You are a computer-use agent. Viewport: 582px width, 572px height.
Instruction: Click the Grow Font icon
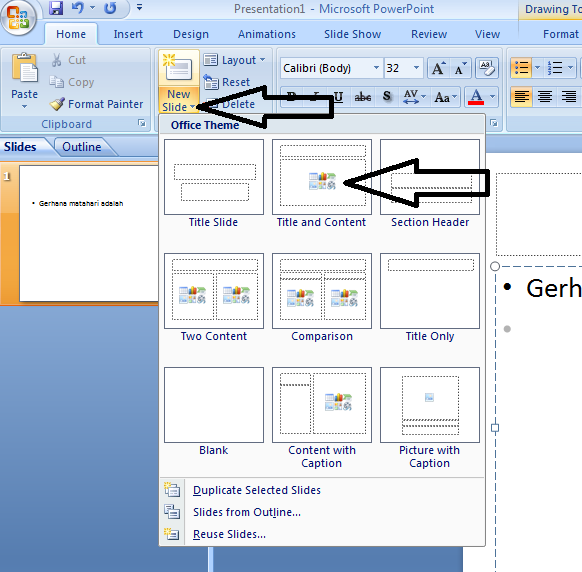pyautogui.click(x=438, y=68)
